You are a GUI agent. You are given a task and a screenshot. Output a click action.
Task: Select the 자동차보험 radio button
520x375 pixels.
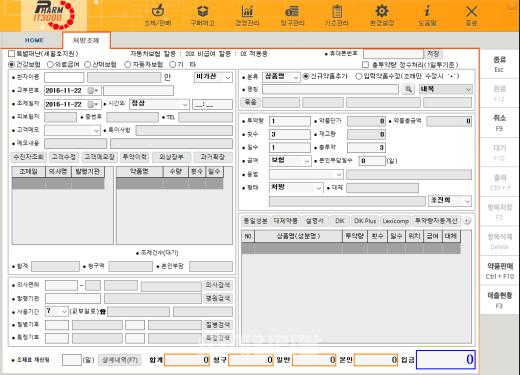pyautogui.click(x=127, y=64)
